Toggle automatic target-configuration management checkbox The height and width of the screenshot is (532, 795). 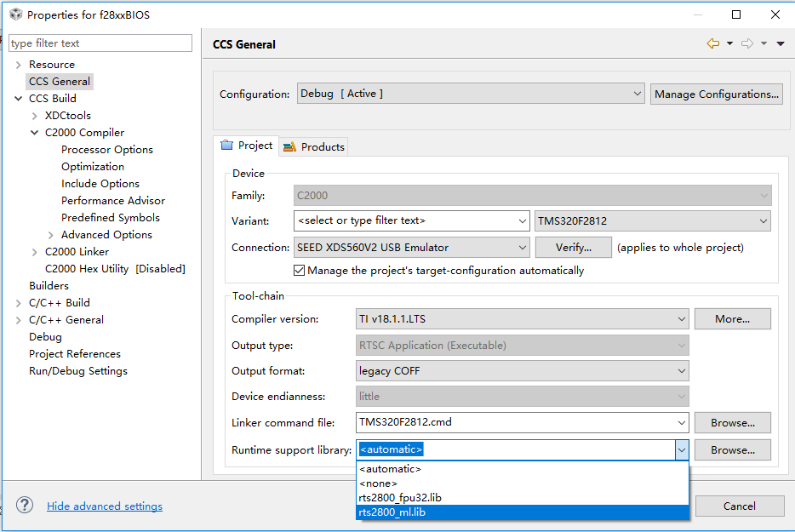tap(299, 271)
